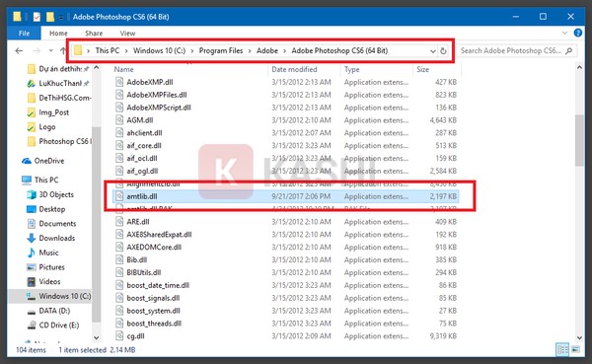The height and width of the screenshot is (364, 592).
Task: Select the AXEDOMCore.dll file
Action: tap(154, 247)
